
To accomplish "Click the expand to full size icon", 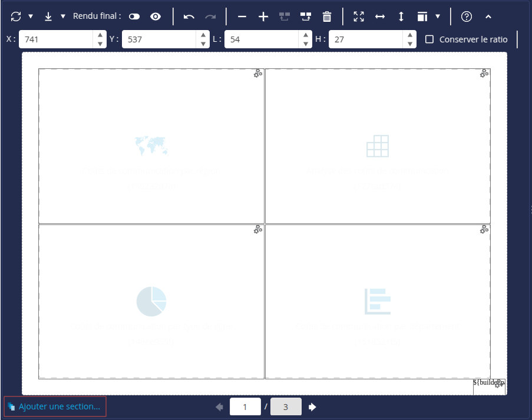I will click(x=358, y=16).
